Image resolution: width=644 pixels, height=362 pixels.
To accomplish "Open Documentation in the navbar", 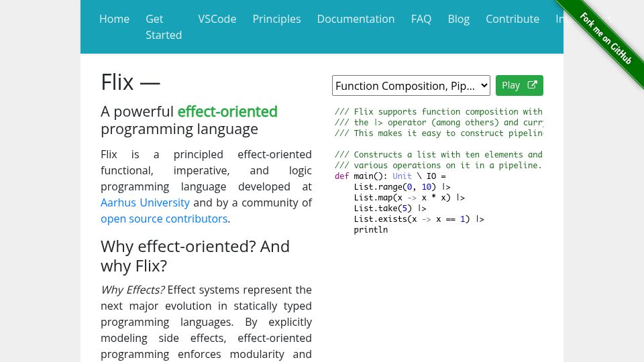I will click(x=356, y=19).
